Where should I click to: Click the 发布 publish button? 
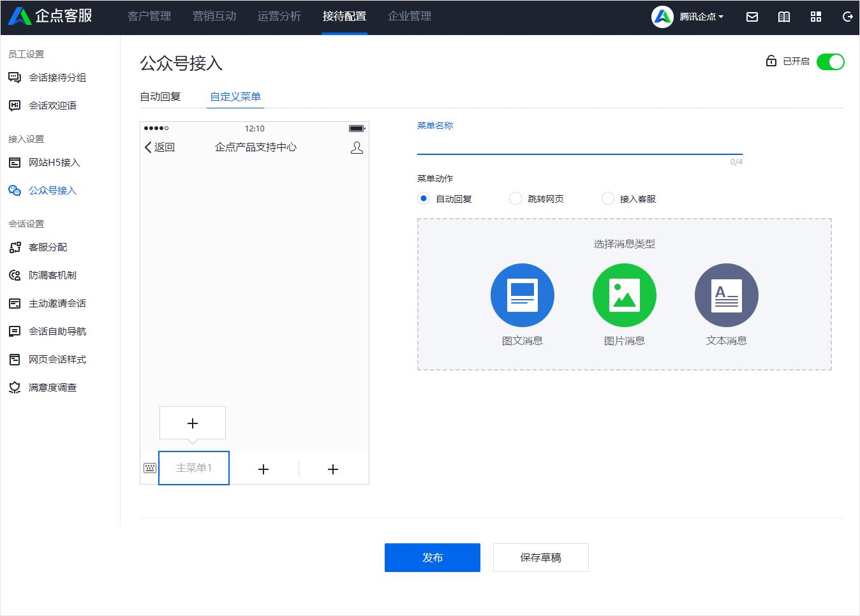(432, 557)
